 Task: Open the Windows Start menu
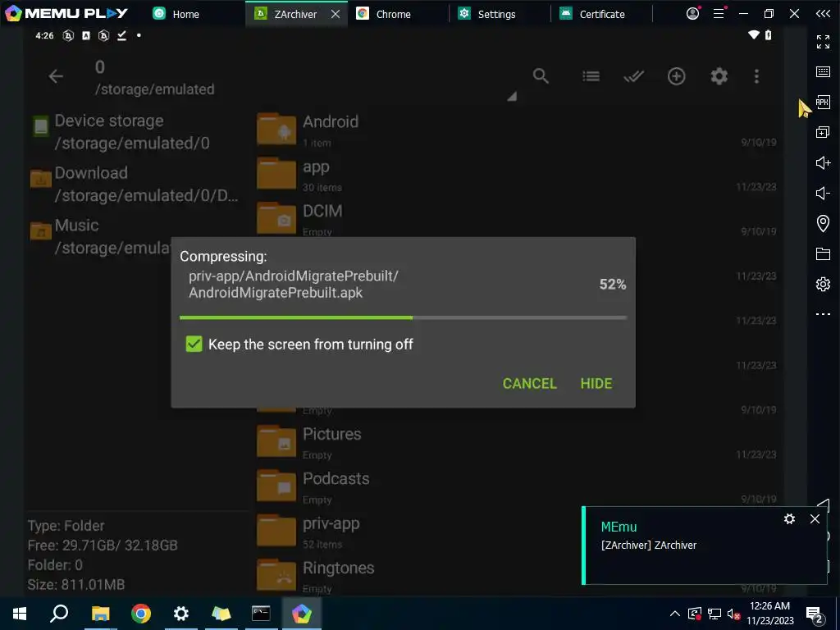click(20, 614)
